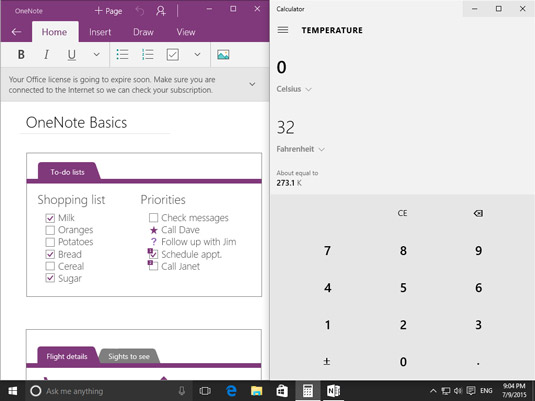Switch to the Draw tab

pyautogui.click(x=143, y=32)
